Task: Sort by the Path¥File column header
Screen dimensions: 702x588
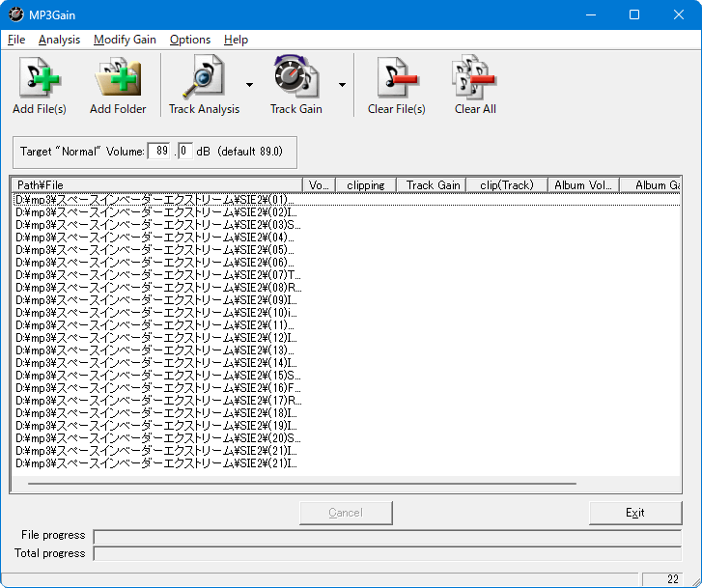Action: 156,185
